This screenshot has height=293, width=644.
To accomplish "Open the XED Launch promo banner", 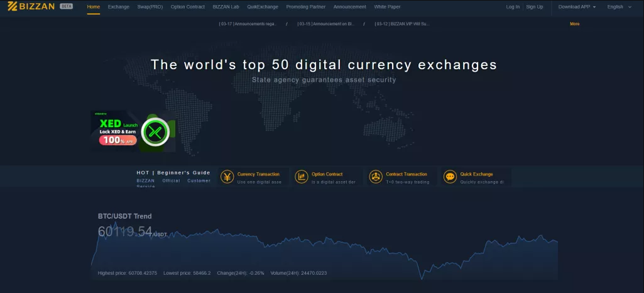I will (x=133, y=131).
